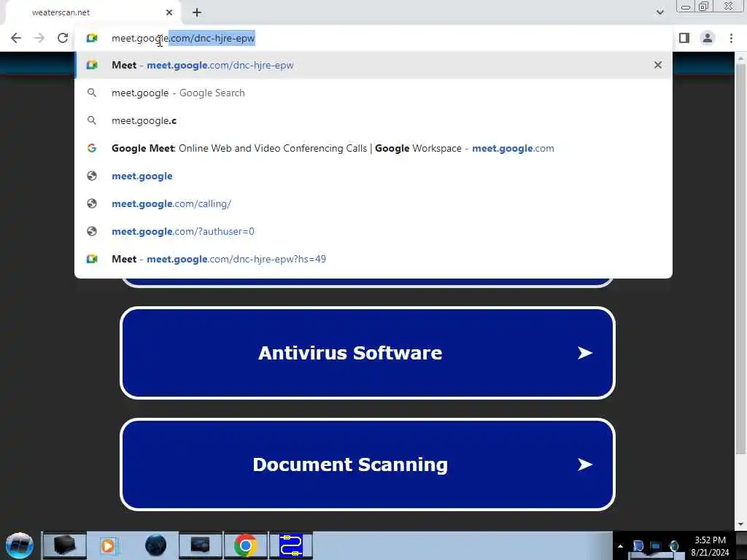Toggle the browser side panel
The height and width of the screenshot is (560, 747).
tap(684, 38)
